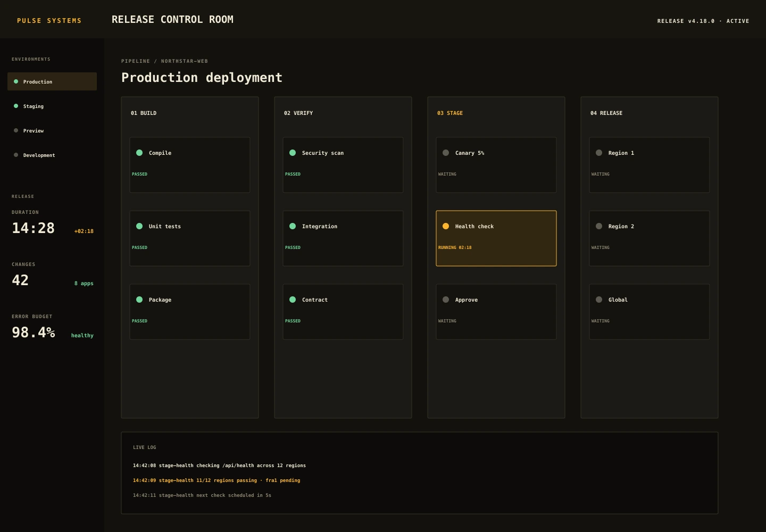Open the Canary 5% job card
The image size is (766, 532).
[x=496, y=165]
